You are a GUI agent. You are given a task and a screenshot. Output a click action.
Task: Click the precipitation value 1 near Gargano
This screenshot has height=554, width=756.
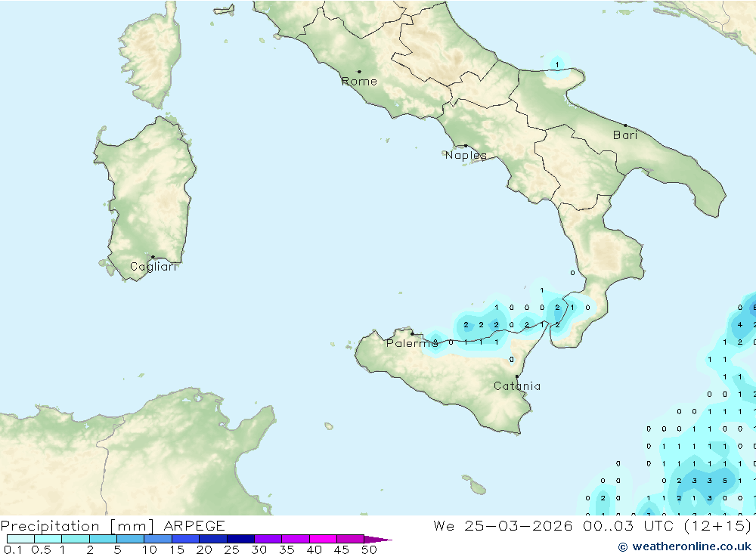[557, 66]
